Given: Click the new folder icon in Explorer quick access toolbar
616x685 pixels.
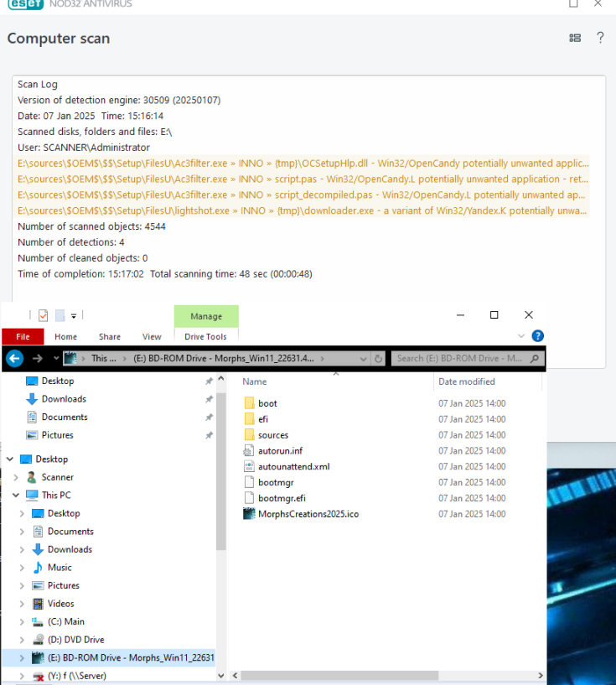Looking at the screenshot, I should 60,315.
